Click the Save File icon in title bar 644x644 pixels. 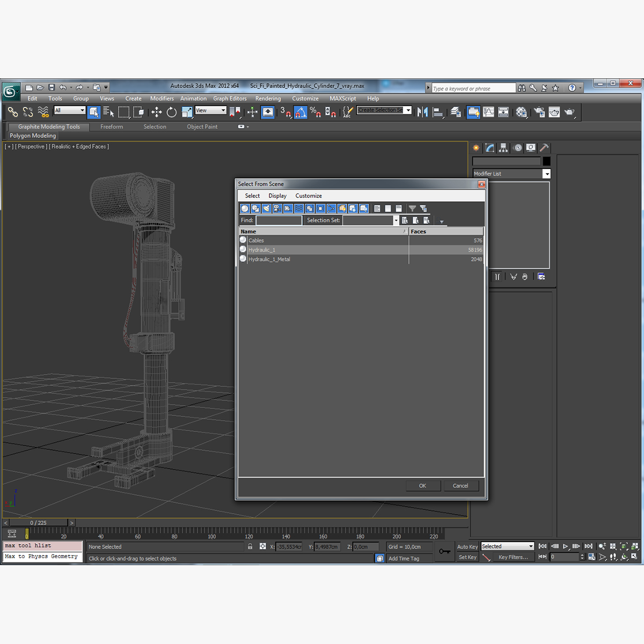(52, 87)
